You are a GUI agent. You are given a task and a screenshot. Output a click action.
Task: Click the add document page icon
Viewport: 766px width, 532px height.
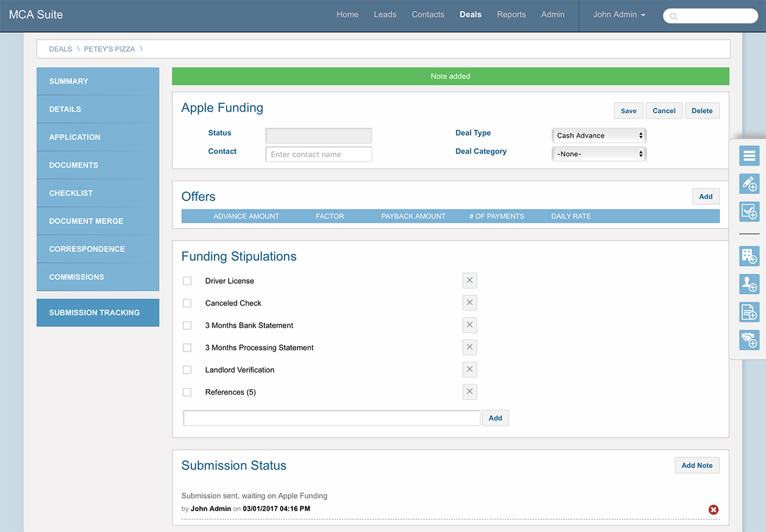(x=749, y=312)
